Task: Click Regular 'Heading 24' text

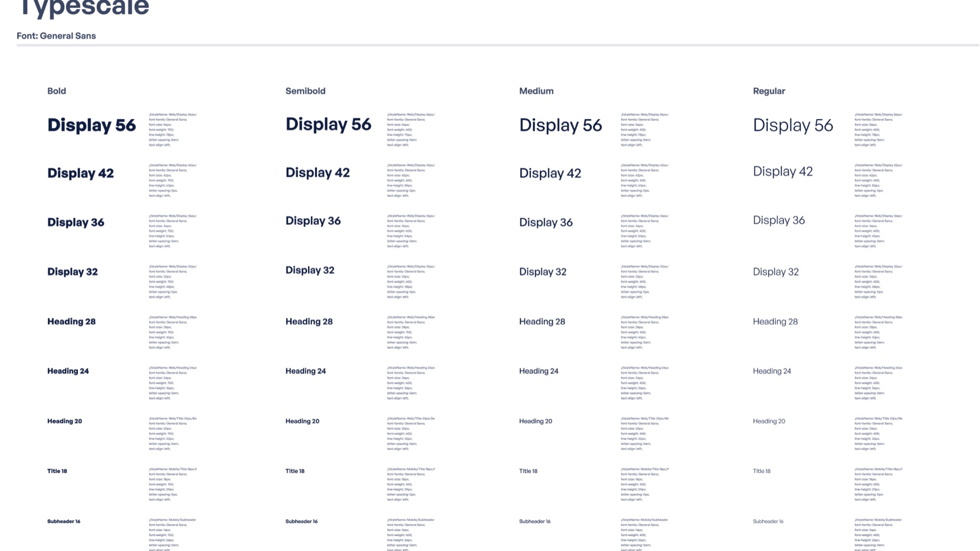Action: [x=771, y=371]
